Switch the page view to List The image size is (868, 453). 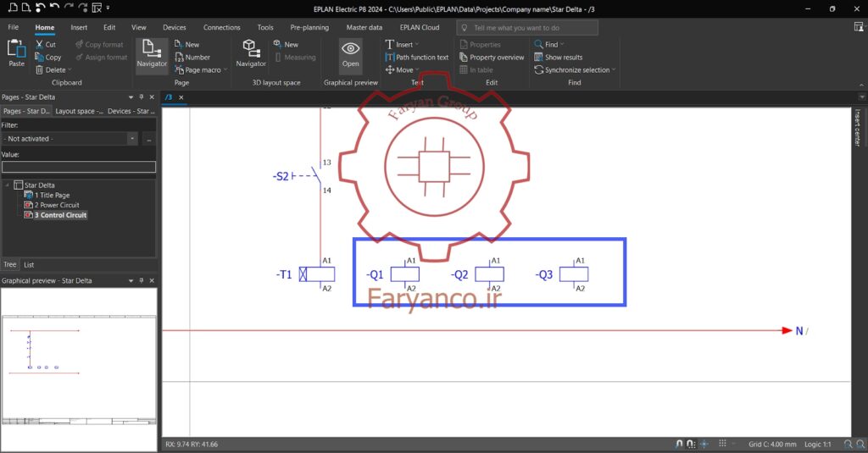[29, 265]
